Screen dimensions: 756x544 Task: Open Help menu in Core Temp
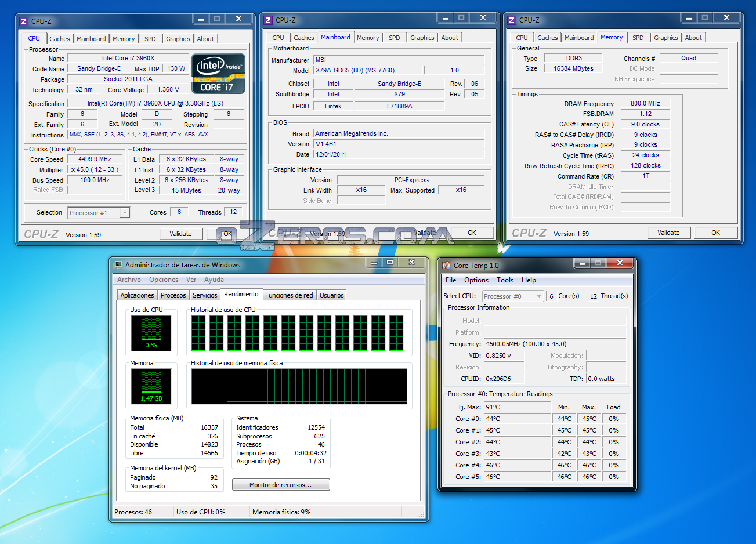point(529,280)
